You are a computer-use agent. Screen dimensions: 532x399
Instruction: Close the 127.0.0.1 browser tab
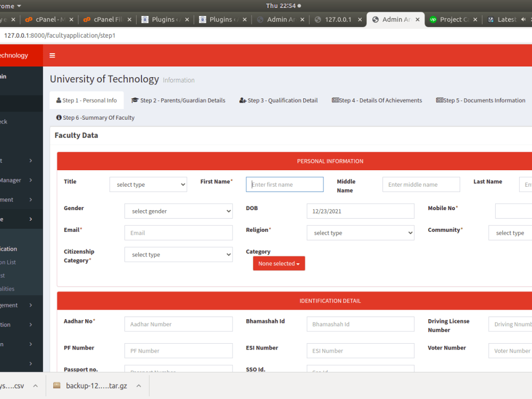click(360, 20)
